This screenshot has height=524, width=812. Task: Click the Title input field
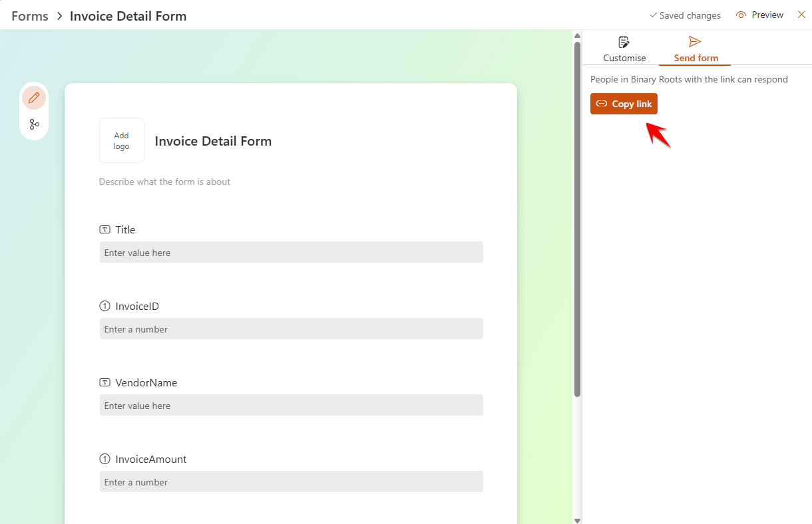click(x=292, y=252)
